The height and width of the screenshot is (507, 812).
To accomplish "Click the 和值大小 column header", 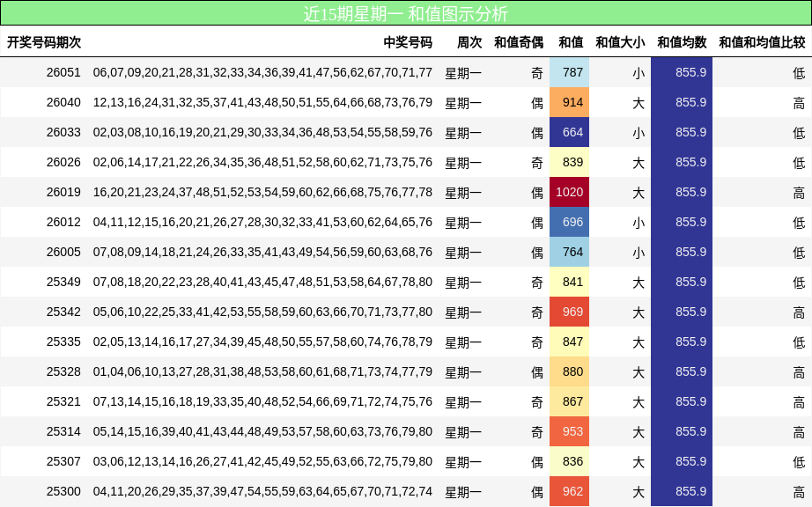I will [619, 40].
